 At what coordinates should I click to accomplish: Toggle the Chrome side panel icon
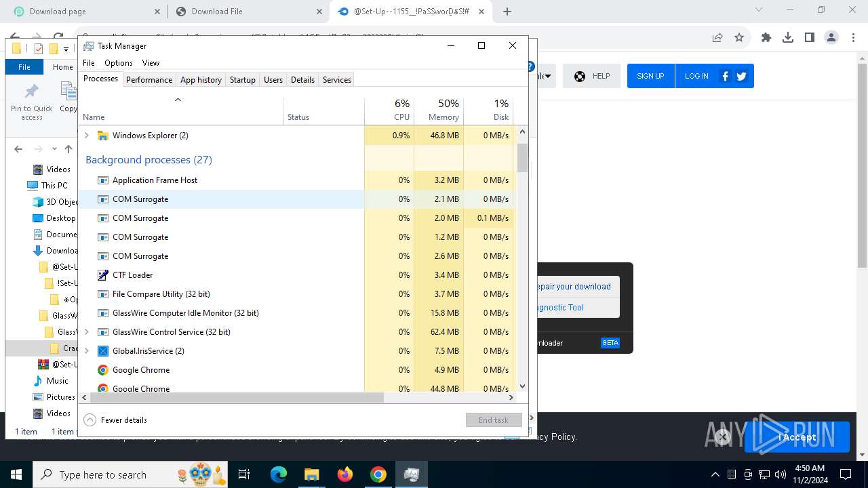click(810, 37)
